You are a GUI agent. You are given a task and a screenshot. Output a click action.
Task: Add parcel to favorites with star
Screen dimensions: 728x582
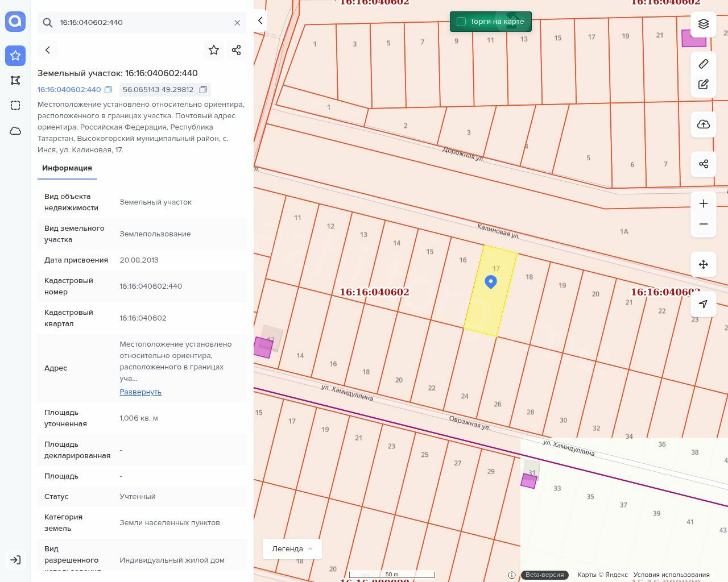tap(214, 50)
